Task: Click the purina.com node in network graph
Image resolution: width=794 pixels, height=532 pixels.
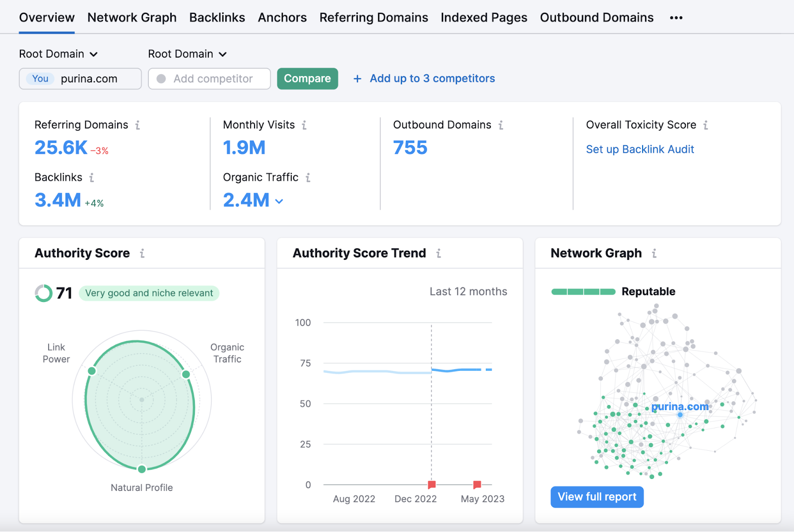Action: tap(680, 414)
